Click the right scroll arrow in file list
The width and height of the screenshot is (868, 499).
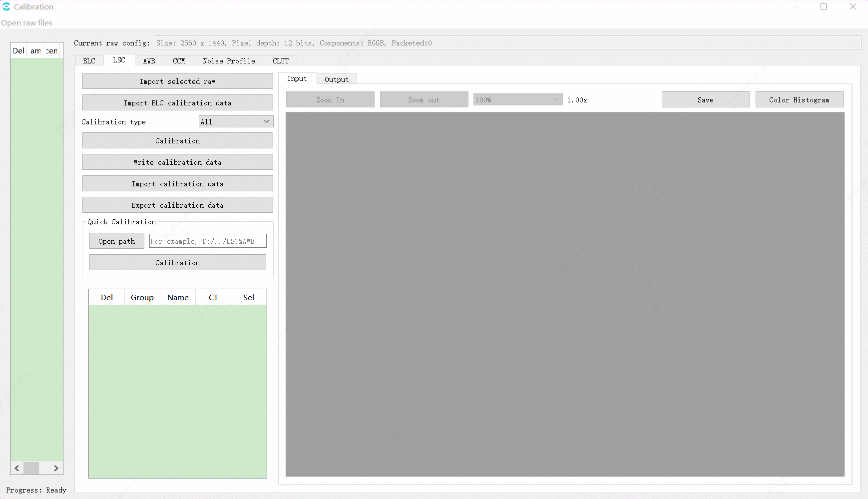coord(56,468)
